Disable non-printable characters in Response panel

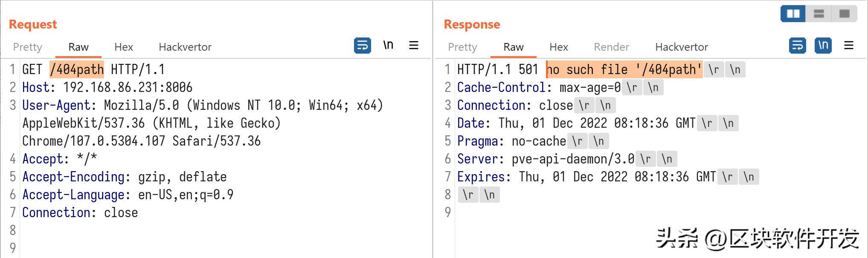tap(823, 46)
